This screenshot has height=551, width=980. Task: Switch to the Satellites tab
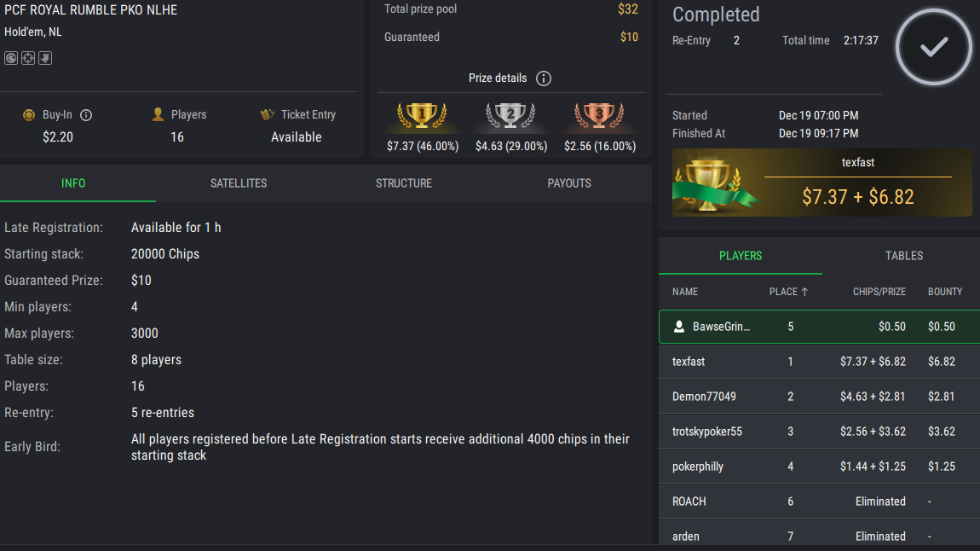pyautogui.click(x=239, y=183)
